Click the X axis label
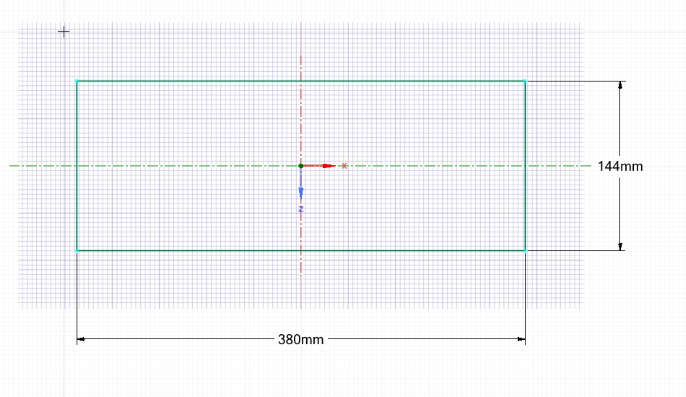Image resolution: width=686 pixels, height=397 pixels. coord(344,165)
